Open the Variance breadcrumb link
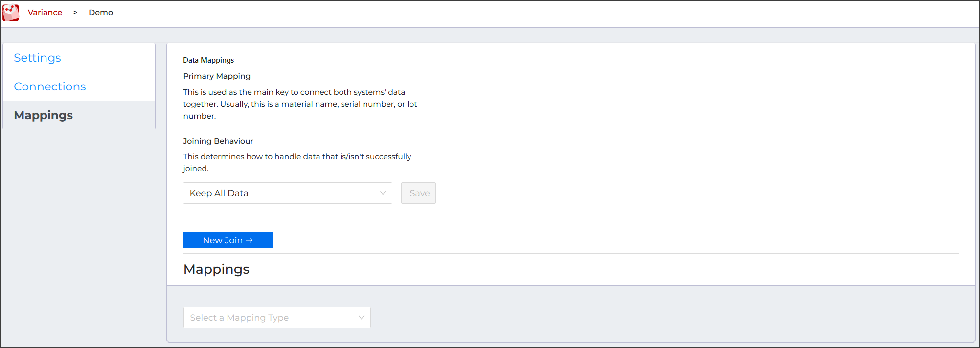Image resolution: width=980 pixels, height=348 pixels. tap(45, 12)
